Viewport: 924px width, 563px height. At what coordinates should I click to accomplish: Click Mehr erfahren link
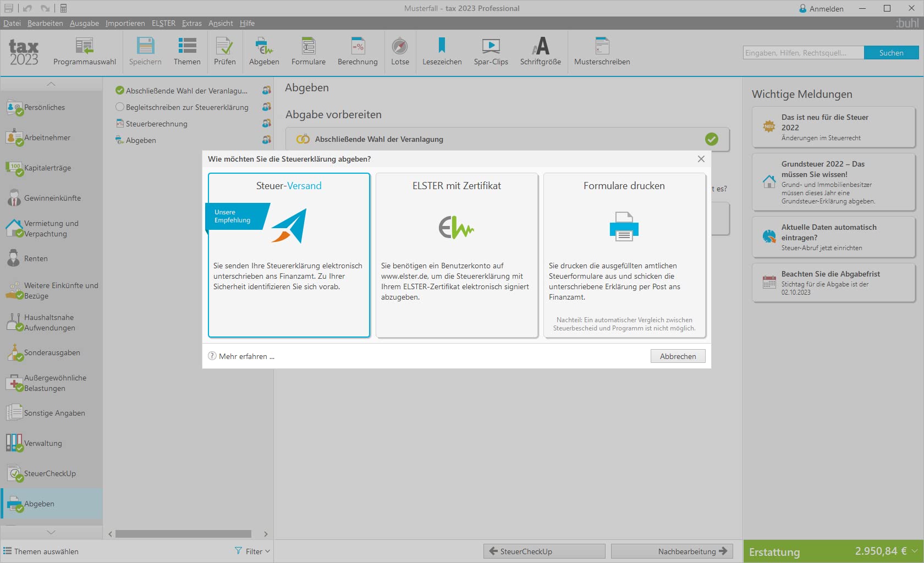[241, 356]
